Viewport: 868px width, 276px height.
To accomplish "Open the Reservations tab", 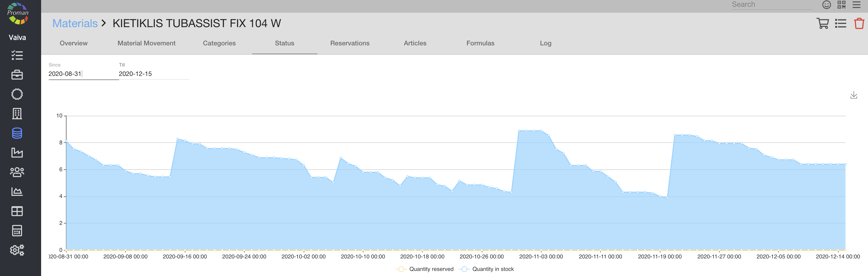I will [x=350, y=43].
